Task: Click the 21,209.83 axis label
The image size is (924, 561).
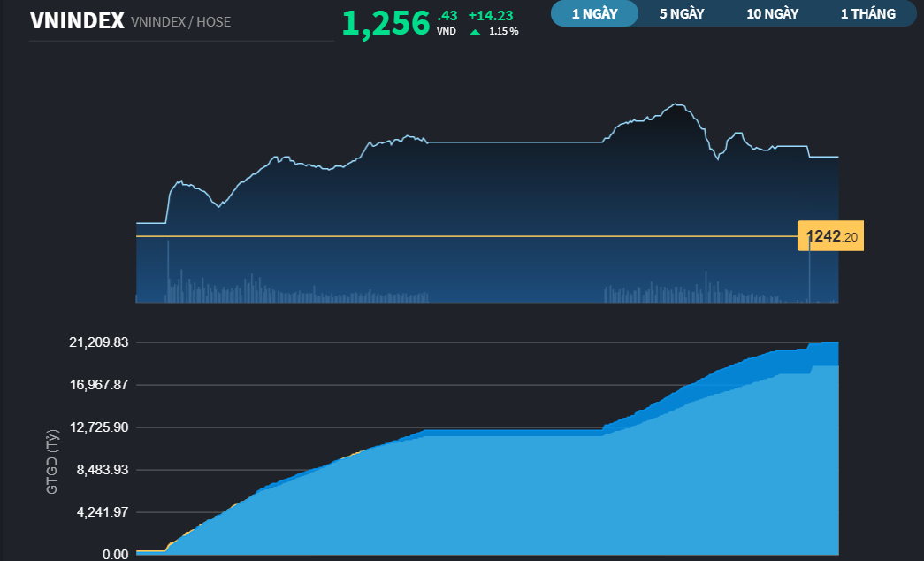Action: 99,342
